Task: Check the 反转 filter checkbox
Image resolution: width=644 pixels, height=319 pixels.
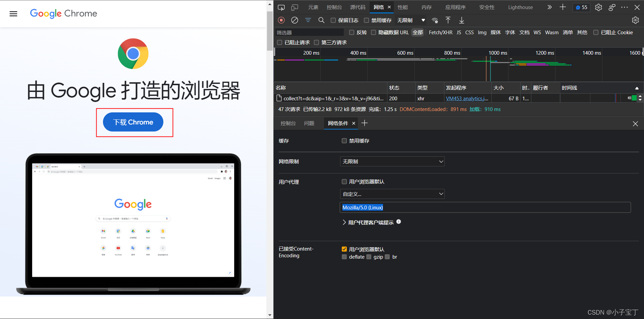Action: pos(352,33)
